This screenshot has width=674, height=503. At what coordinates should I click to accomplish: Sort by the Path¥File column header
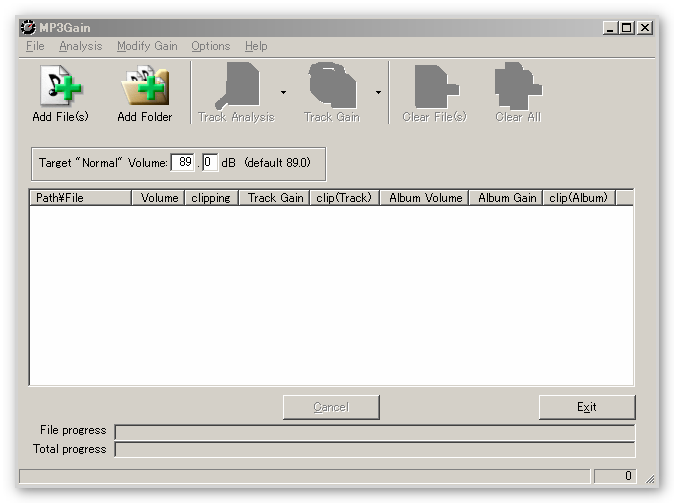tap(80, 198)
